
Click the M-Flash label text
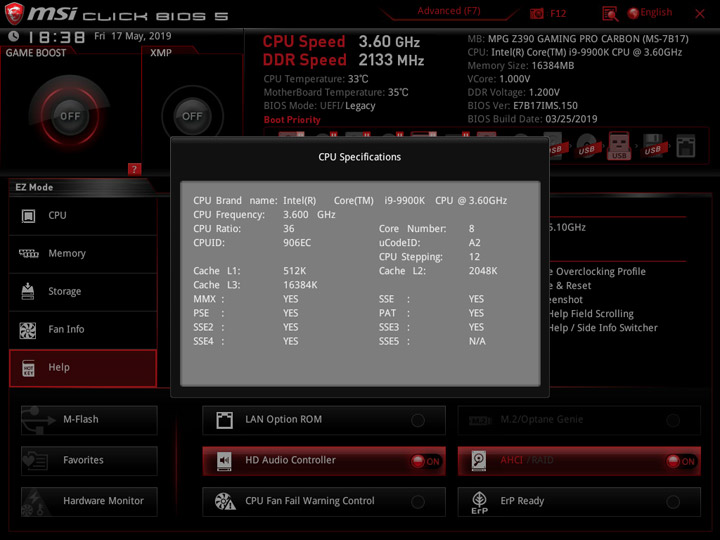coord(81,419)
